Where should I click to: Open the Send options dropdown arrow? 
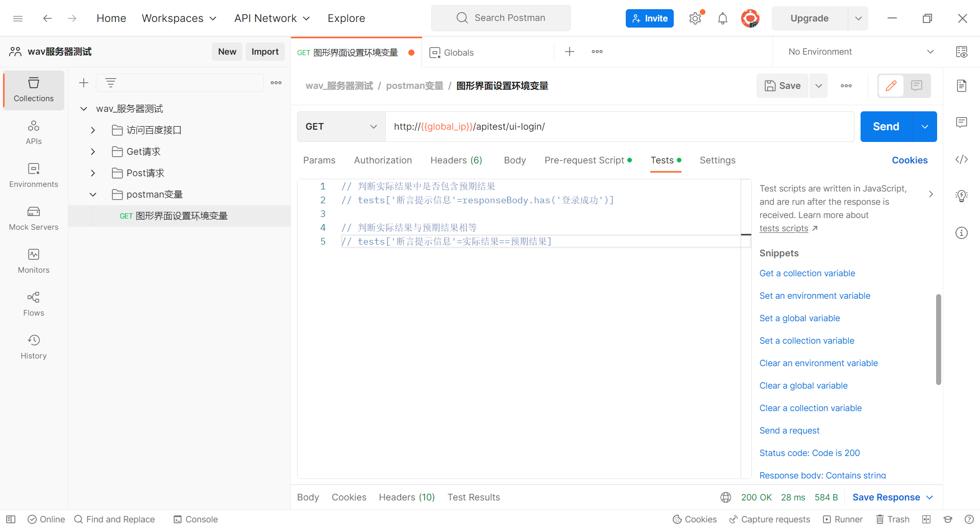click(x=925, y=127)
